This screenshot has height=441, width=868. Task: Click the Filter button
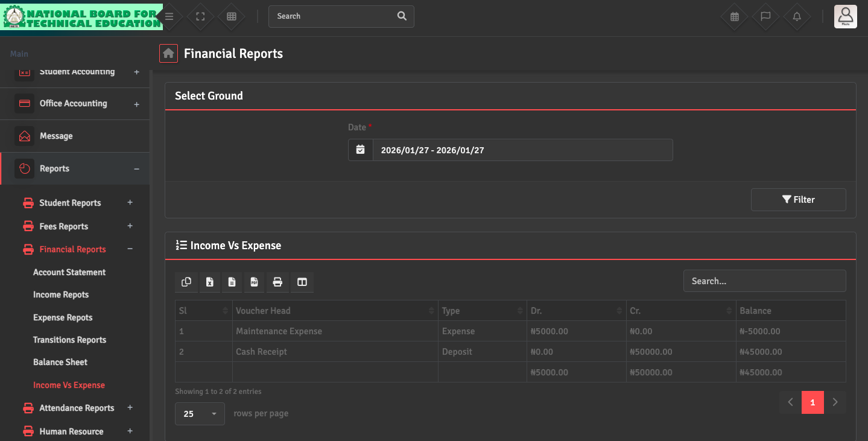(798, 200)
